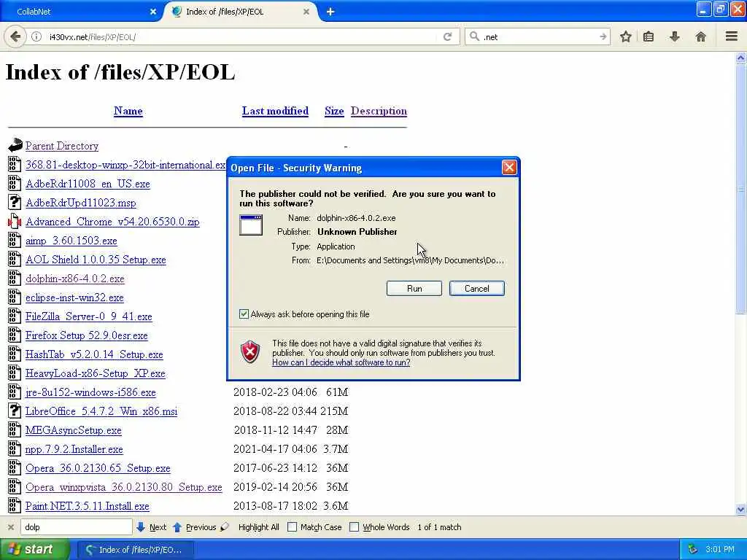Click scrollbar down arrow
Image resolution: width=747 pixels, height=560 pixels.
[x=740, y=509]
